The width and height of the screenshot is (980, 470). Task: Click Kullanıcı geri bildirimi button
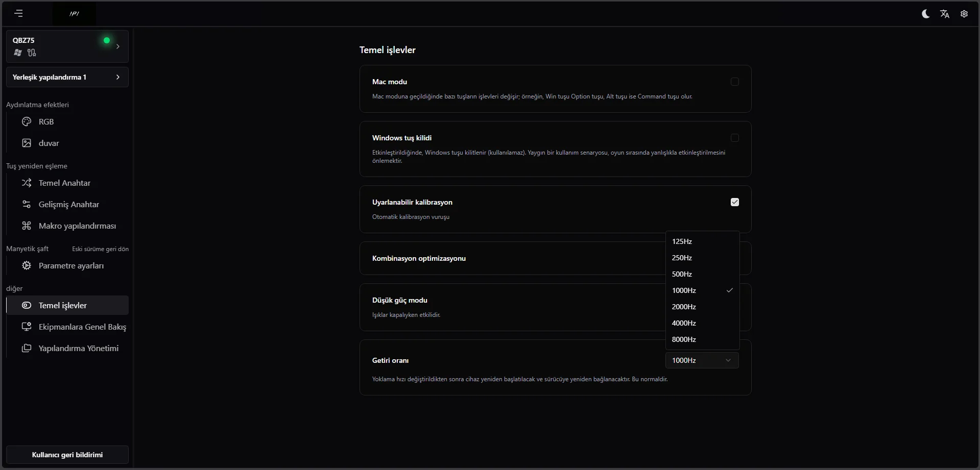[x=67, y=455]
